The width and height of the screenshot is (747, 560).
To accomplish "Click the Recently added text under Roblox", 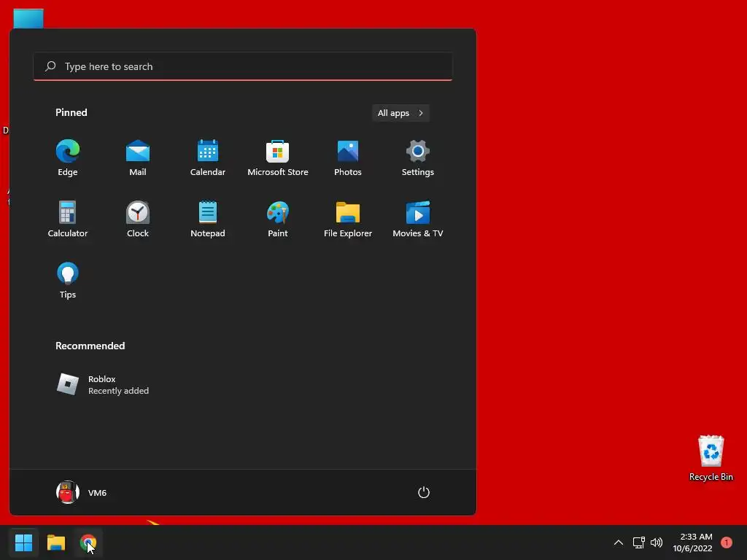I will tap(119, 391).
